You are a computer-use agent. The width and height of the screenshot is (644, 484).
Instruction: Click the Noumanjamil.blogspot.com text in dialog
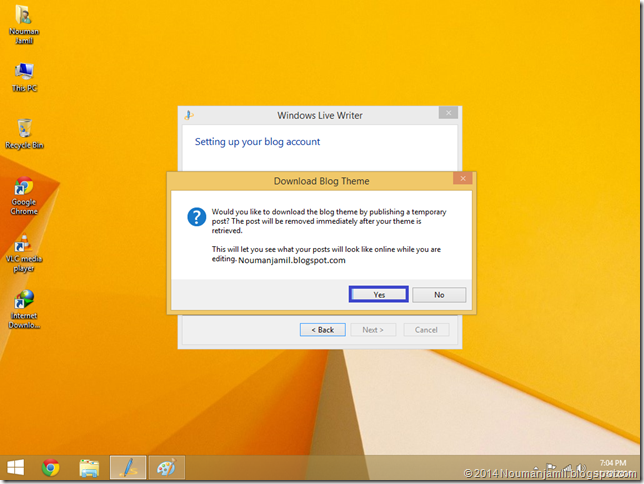[292, 260]
